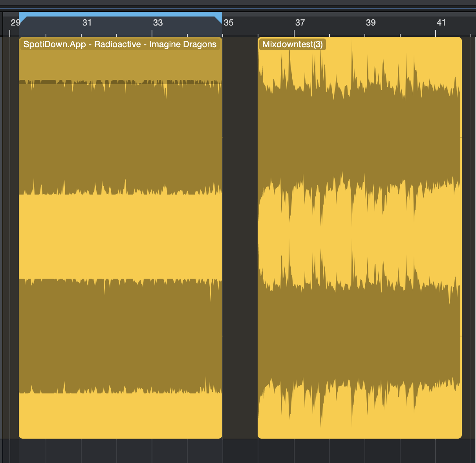This screenshot has width=476, height=463.
Task: Click bar 37 on the timeline ruler
Action: (300, 23)
